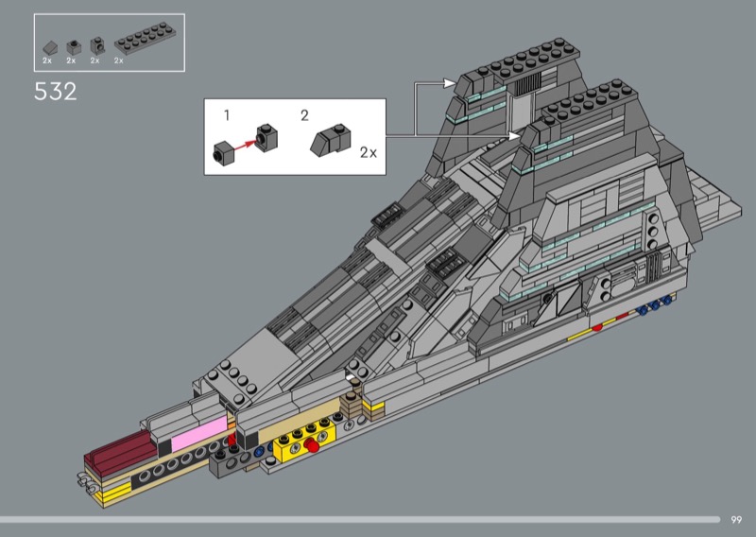Click the step number 532
This screenshot has width=756, height=537.
click(x=55, y=92)
